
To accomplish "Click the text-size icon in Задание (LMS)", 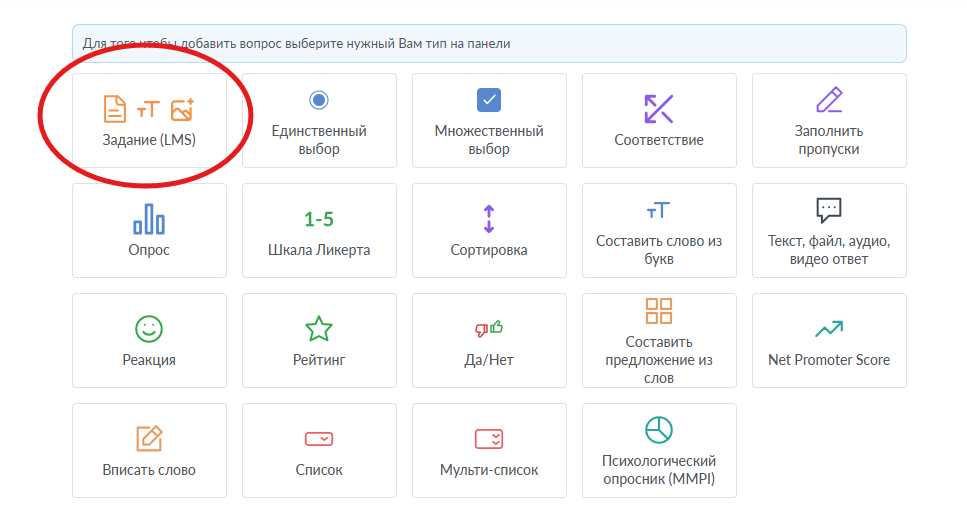I will click(x=148, y=109).
